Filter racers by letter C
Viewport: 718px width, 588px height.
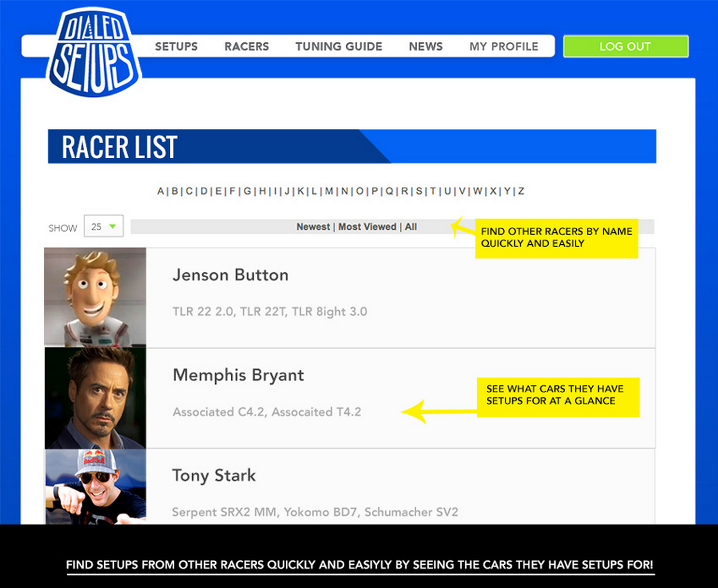point(189,191)
